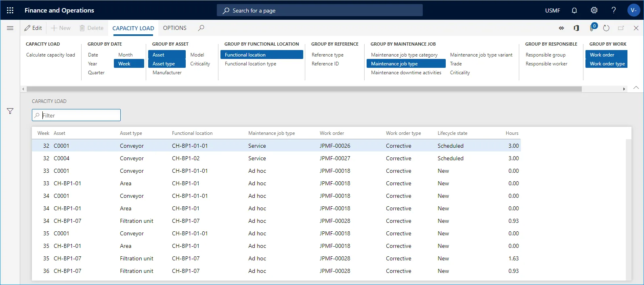Open the app launcher waffle icon
This screenshot has height=285, width=644.
pos(10,10)
